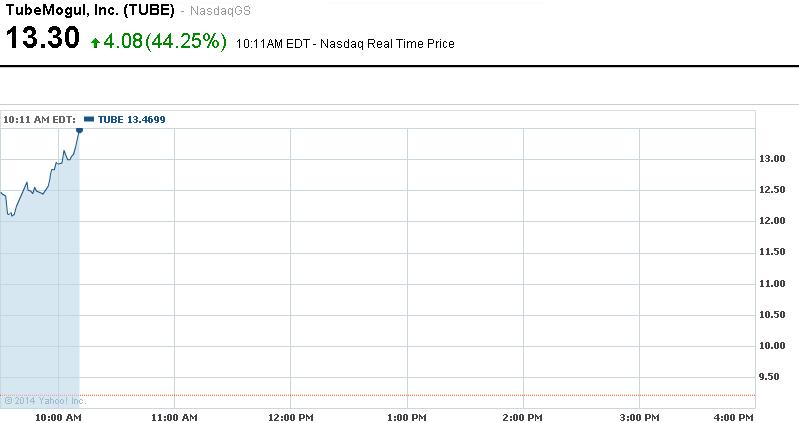
Task: Click the 11.00 price axis label
Action: point(771,284)
